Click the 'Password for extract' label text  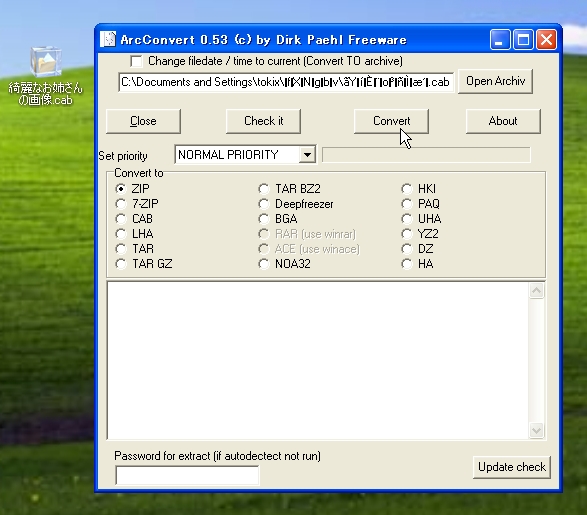pyautogui.click(x=217, y=456)
